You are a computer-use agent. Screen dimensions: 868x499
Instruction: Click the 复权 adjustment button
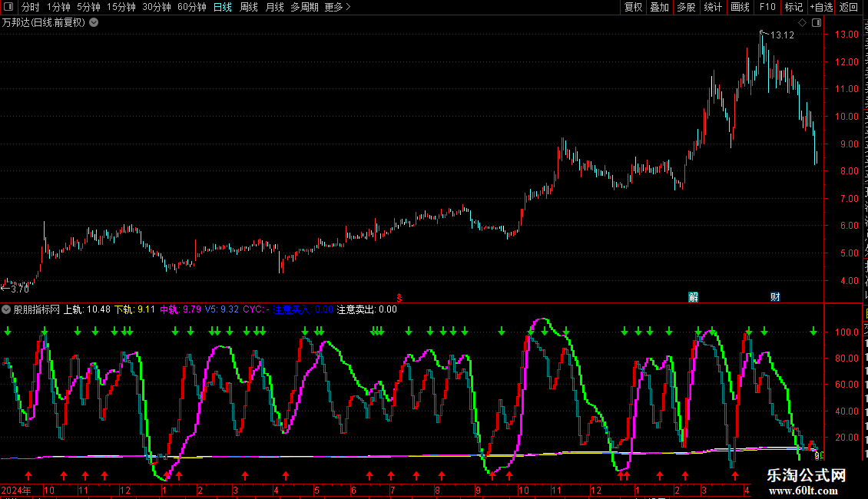[x=633, y=7]
